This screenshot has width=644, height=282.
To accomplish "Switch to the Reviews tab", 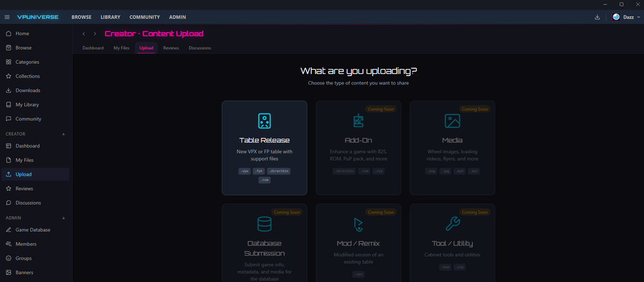I will pyautogui.click(x=171, y=48).
